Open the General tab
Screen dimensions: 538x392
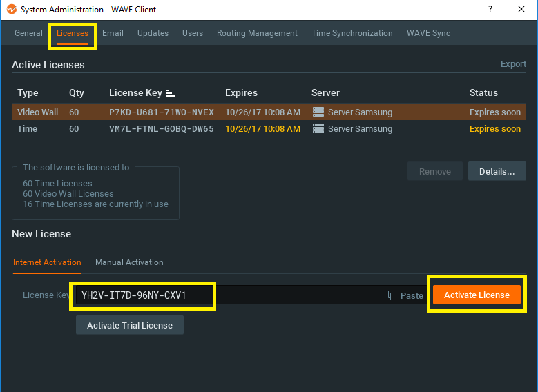28,33
